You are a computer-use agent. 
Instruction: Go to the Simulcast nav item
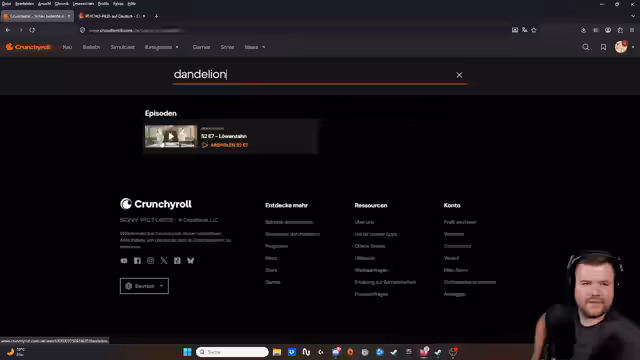122,47
